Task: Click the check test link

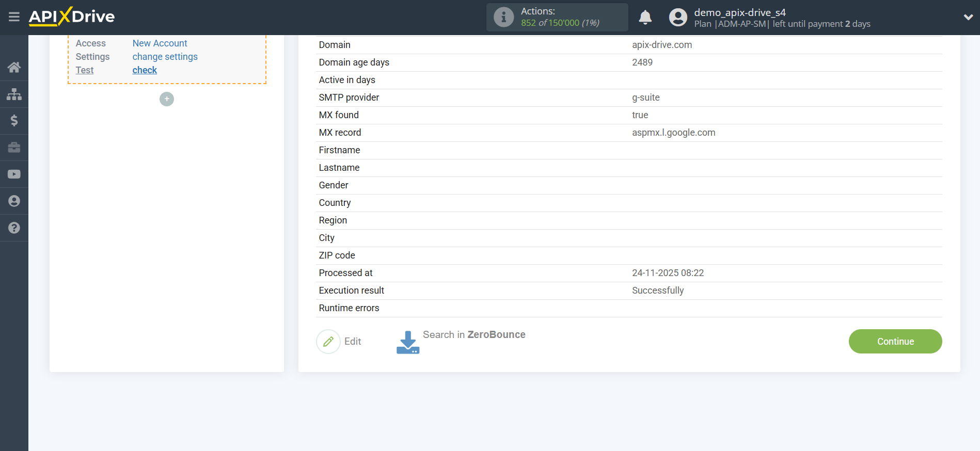Action: (x=145, y=70)
